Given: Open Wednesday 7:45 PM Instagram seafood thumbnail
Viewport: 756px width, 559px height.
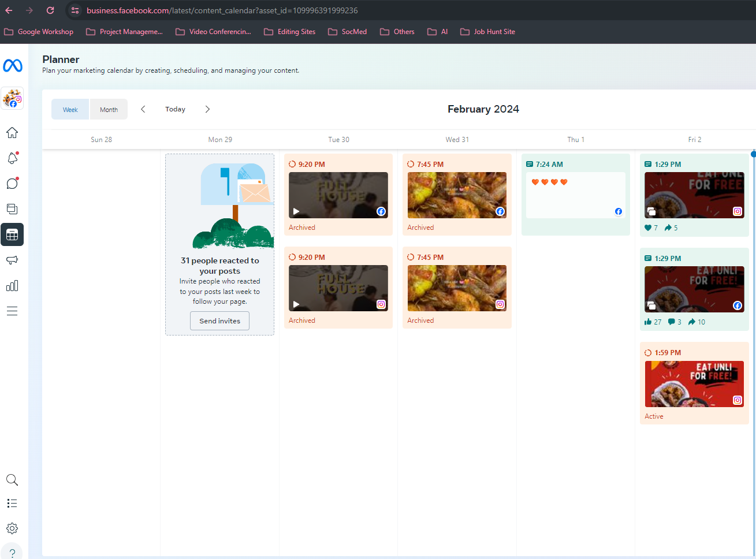Looking at the screenshot, I should [x=457, y=288].
